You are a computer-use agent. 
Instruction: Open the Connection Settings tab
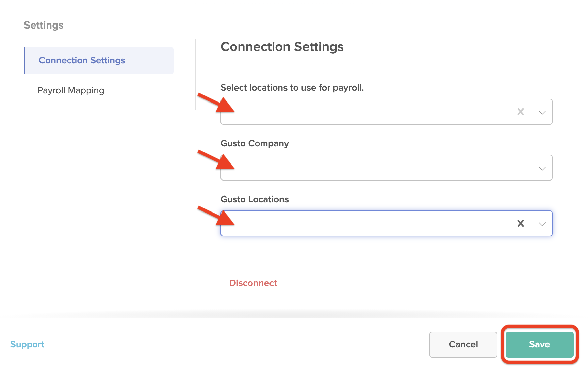coord(99,61)
